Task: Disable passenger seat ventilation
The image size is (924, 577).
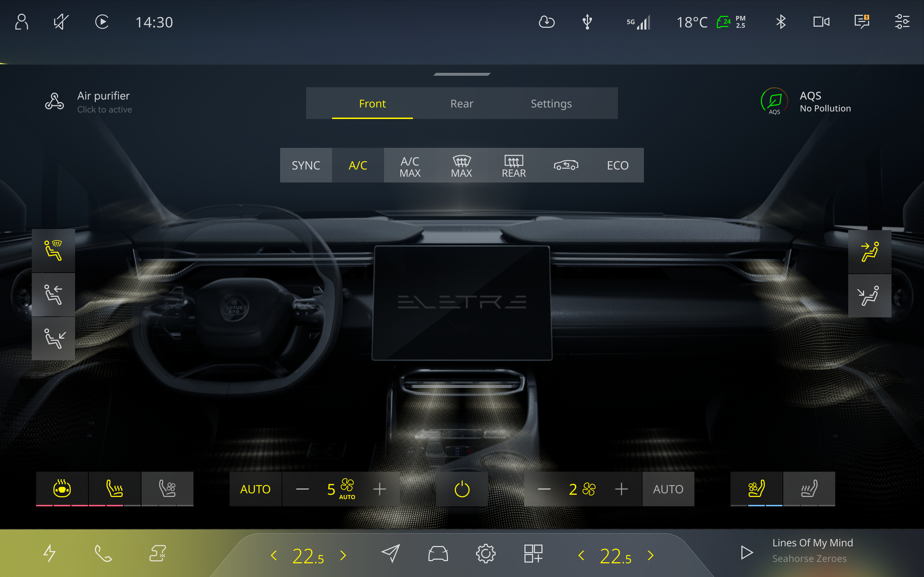Action: [756, 489]
